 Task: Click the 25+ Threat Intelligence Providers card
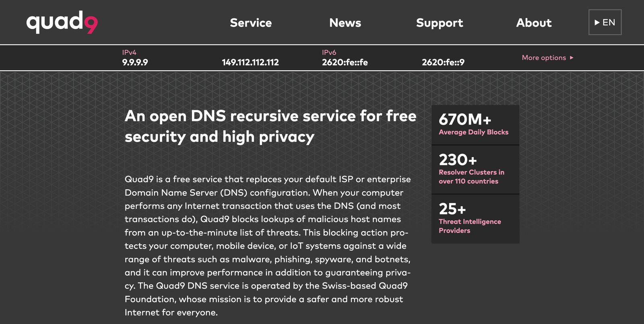tap(475, 219)
